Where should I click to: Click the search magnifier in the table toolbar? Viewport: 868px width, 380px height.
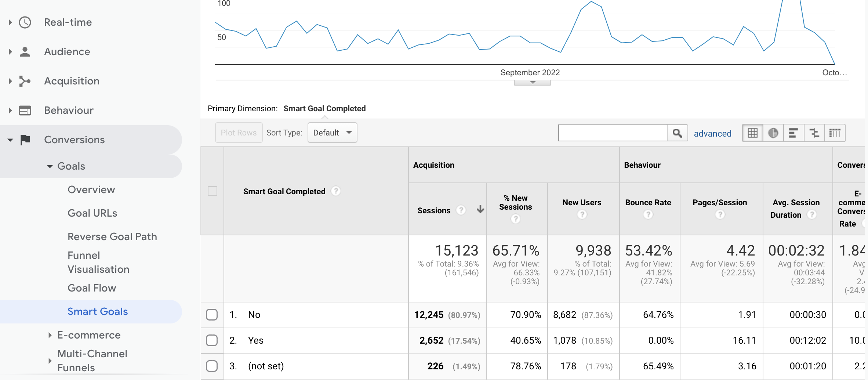pyautogui.click(x=677, y=133)
